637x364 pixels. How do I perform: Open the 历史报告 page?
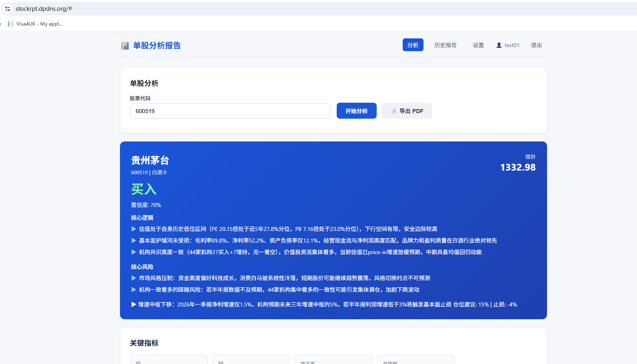click(x=445, y=45)
